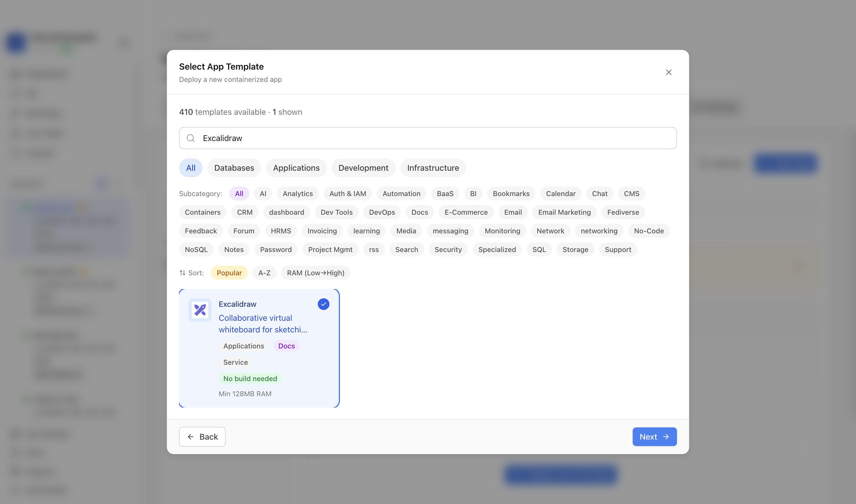Close the Select App Template dialog
The image size is (856, 504).
click(669, 72)
